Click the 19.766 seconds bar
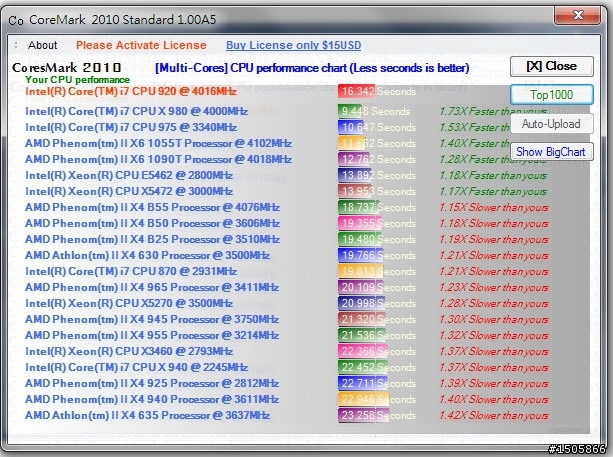The height and width of the screenshot is (457, 613). (360, 256)
